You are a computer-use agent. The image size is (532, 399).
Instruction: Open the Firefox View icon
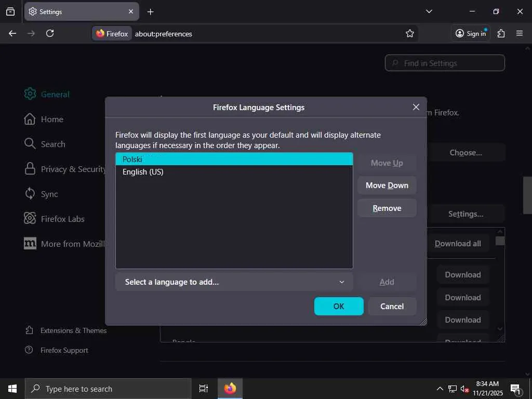click(10, 11)
